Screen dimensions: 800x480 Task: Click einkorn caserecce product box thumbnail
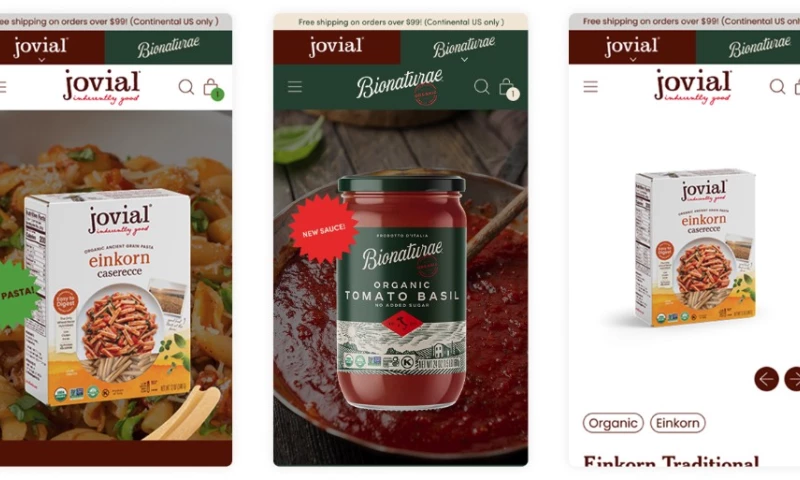(695, 248)
